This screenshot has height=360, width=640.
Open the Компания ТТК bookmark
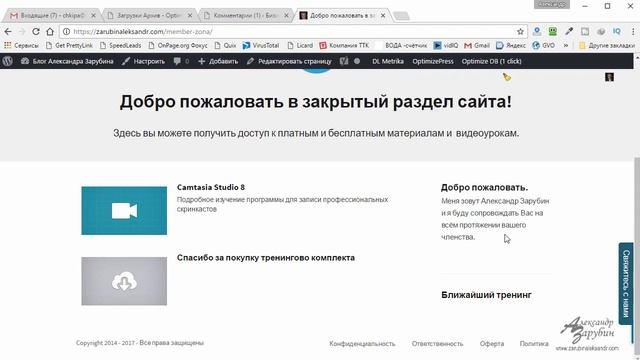click(344, 45)
